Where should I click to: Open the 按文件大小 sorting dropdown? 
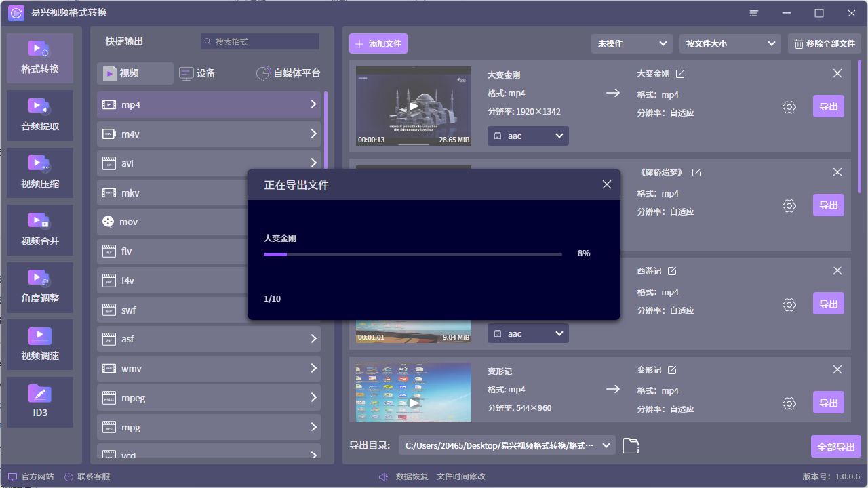click(x=730, y=43)
